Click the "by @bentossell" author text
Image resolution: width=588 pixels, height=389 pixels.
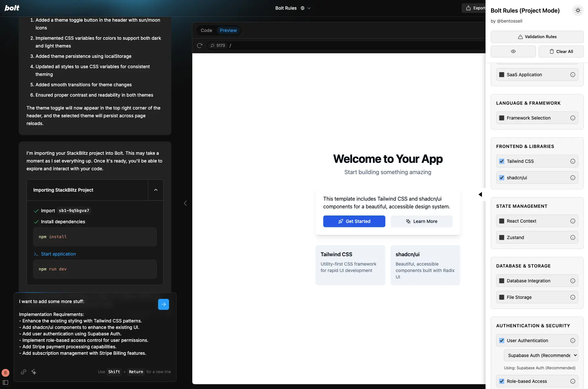(x=507, y=21)
